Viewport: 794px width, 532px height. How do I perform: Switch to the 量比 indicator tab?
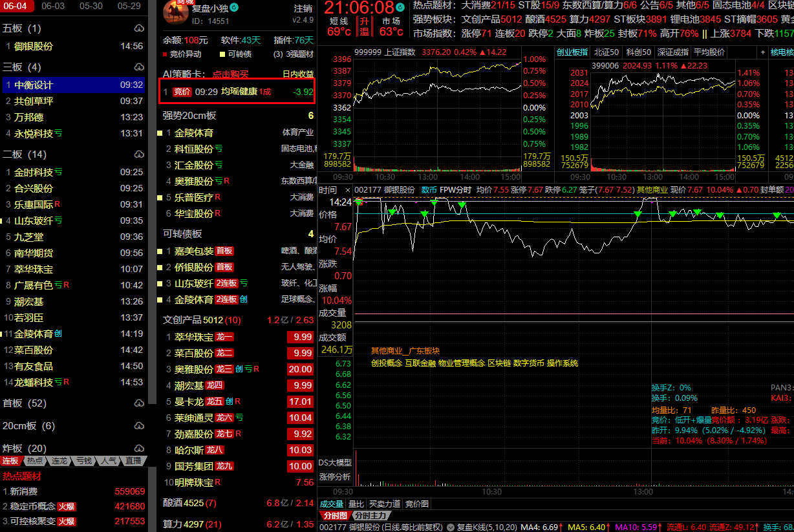pyautogui.click(x=356, y=504)
